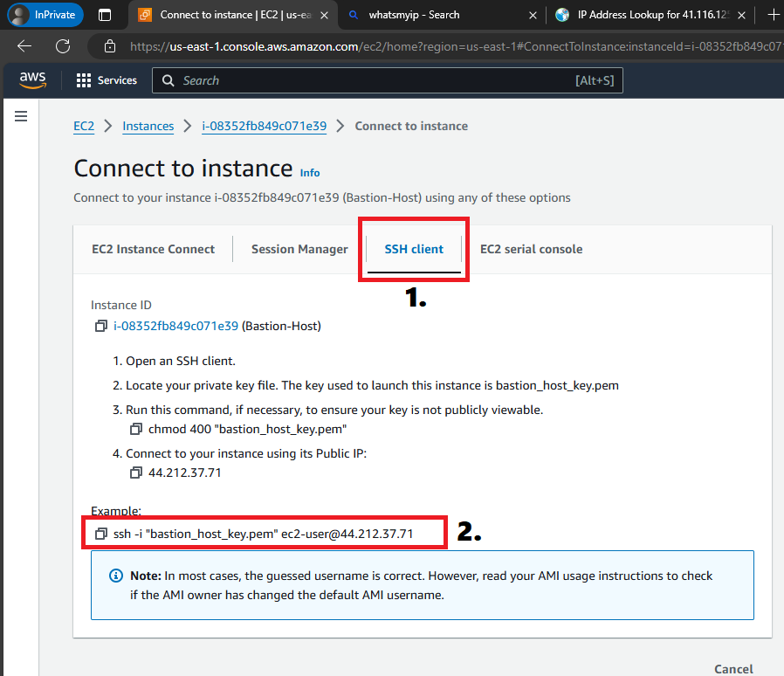Open the InPrivate profile badge
The image size is (784, 676).
(x=45, y=15)
